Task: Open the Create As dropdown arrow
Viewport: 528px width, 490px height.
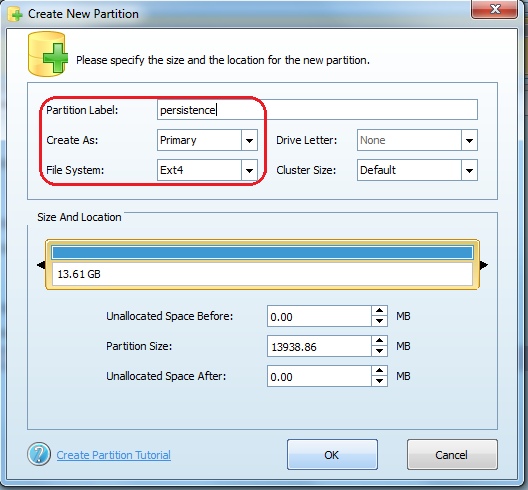Action: (249, 140)
